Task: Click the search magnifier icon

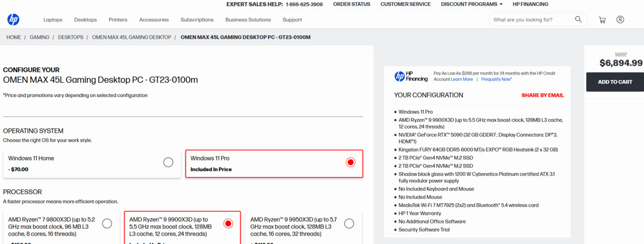Action: pyautogui.click(x=578, y=19)
